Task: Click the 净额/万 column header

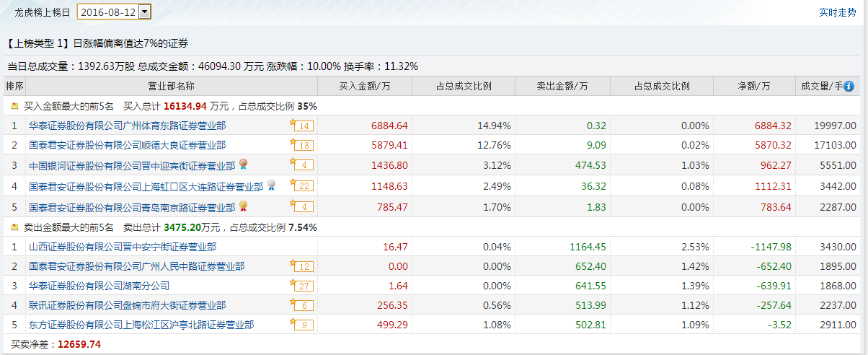Action: coord(755,87)
